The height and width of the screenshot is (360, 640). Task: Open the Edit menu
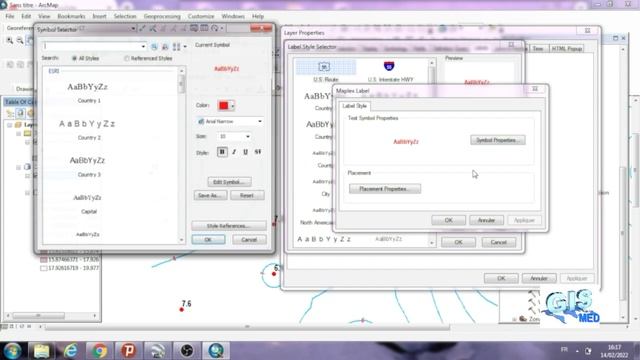26,16
